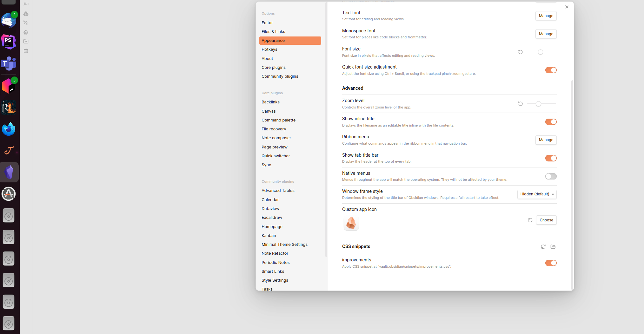
Task: Click the folder with up-arrow ribbon icon
Action: (26, 41)
